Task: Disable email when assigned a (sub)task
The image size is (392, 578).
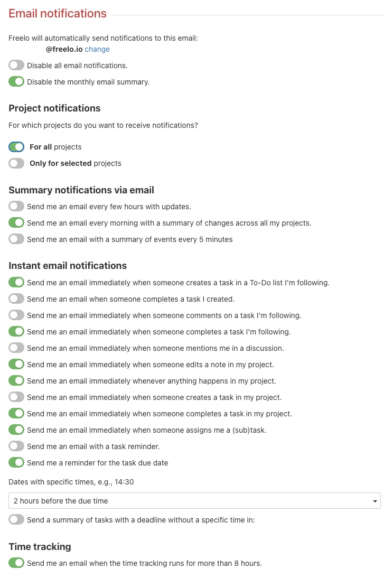Action: click(16, 430)
